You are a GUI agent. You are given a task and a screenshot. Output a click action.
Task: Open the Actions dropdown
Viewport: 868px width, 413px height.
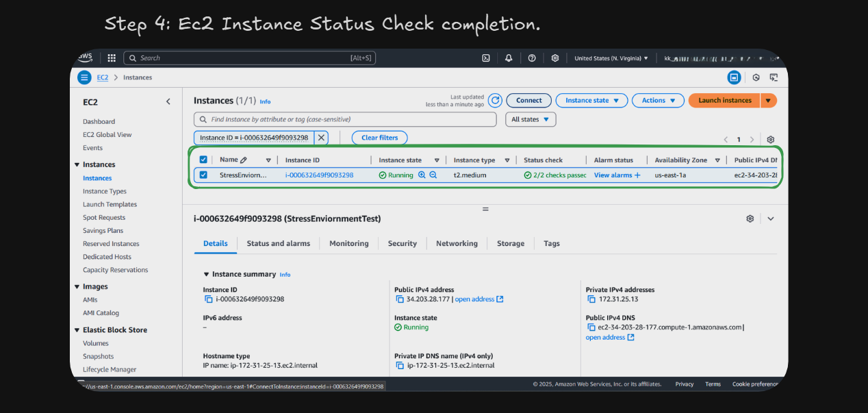click(658, 101)
